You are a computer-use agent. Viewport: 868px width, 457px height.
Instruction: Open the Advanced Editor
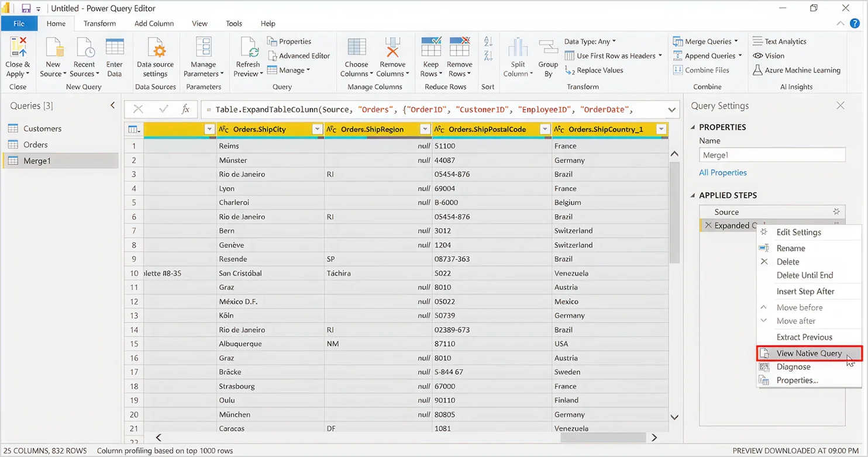point(299,56)
